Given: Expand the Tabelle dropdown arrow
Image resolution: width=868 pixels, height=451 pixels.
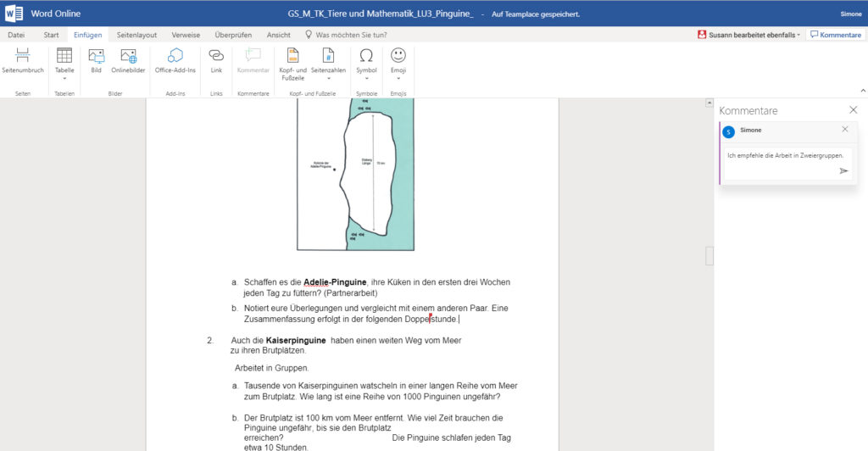Looking at the screenshot, I should pyautogui.click(x=64, y=79).
